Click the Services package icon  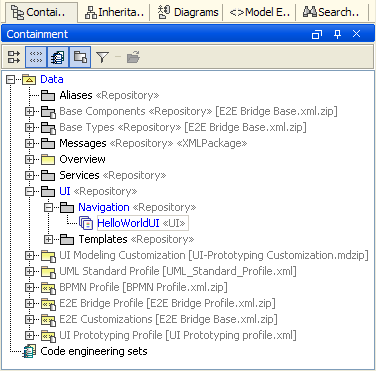(48, 175)
